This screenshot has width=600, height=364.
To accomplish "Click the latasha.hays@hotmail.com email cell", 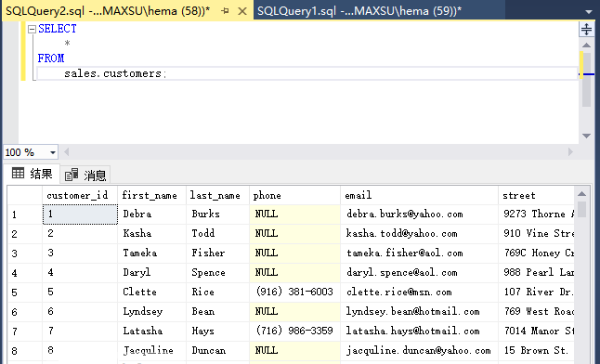I will [420, 331].
